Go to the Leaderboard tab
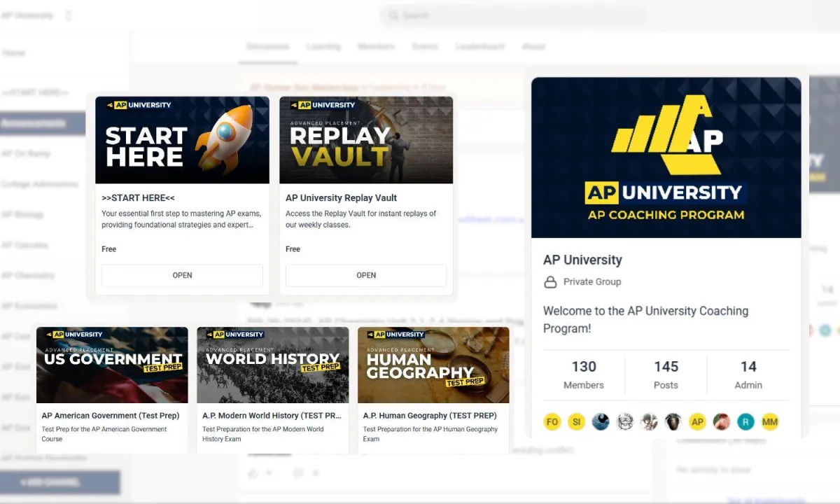840x504 pixels. (x=479, y=47)
